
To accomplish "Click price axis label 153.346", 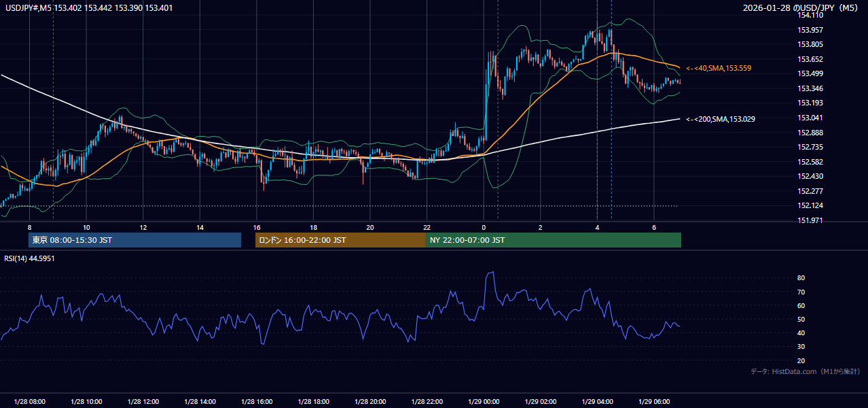I will 811,88.
